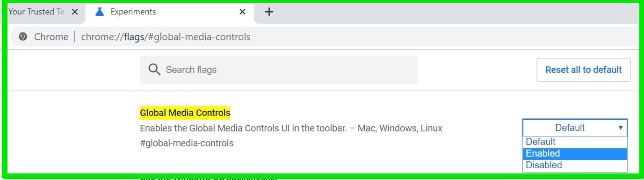The width and height of the screenshot is (644, 180).
Task: Choose Disabled from the dropdown list
Action: [x=575, y=165]
